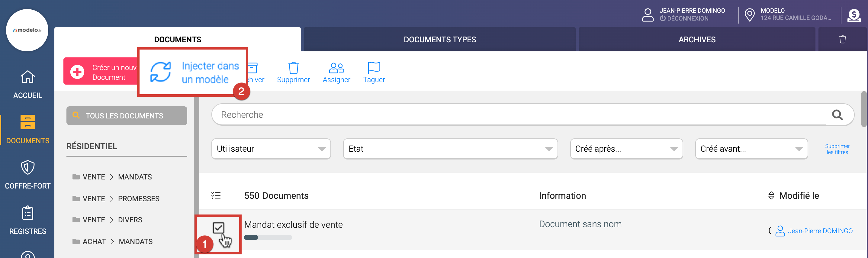Image resolution: width=868 pixels, height=258 pixels.
Task: Click the Injecter dans un modèle icon
Action: (161, 72)
